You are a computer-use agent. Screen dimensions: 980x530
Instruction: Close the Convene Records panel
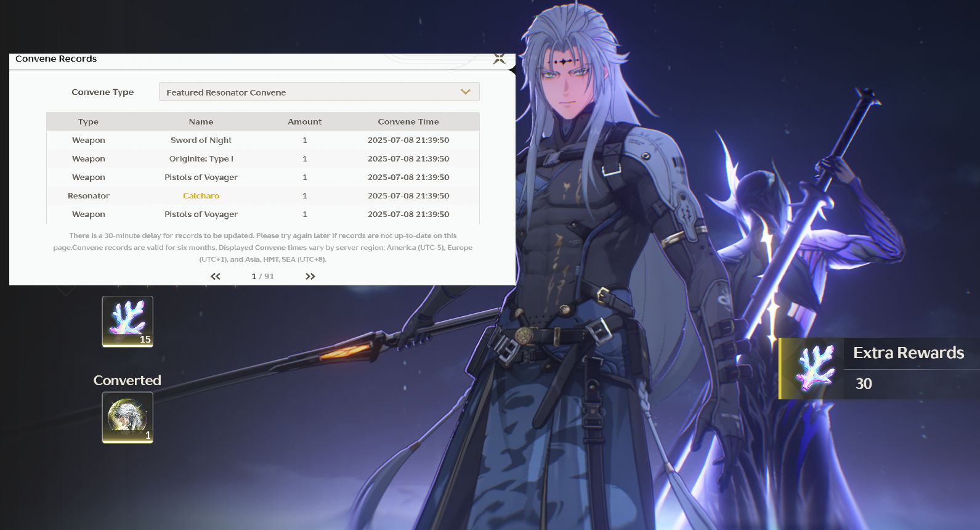499,59
